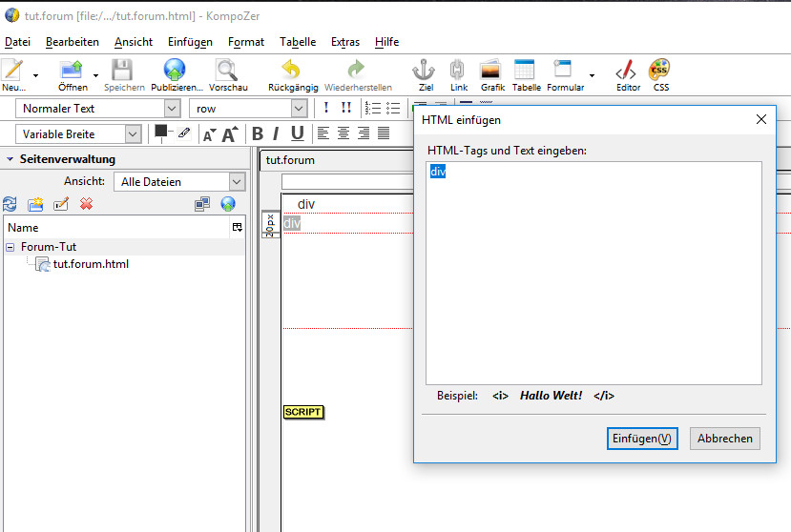
Task: Open the Extras menu
Action: pyautogui.click(x=345, y=42)
